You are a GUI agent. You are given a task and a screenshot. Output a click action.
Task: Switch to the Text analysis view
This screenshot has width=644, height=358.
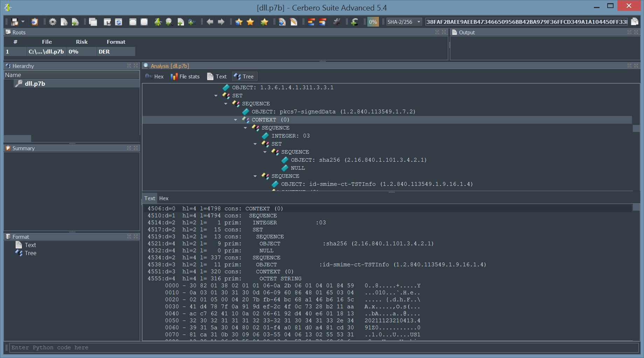[x=217, y=76]
